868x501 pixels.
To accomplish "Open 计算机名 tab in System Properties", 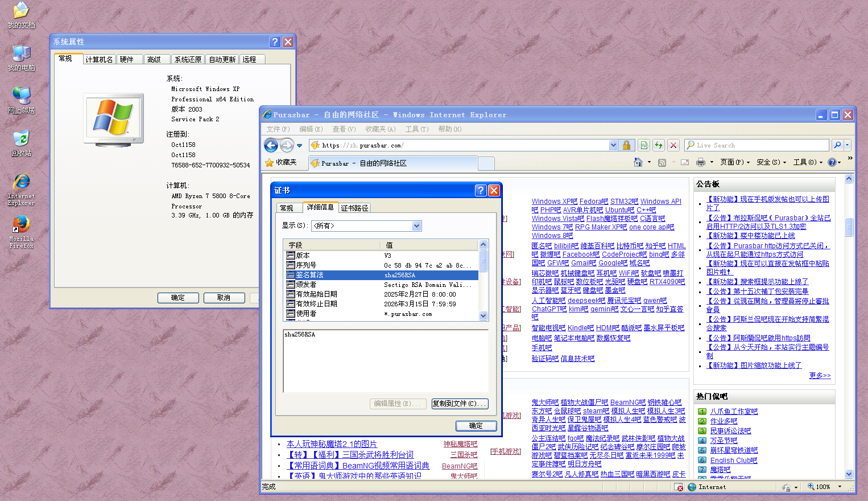I will coord(100,59).
